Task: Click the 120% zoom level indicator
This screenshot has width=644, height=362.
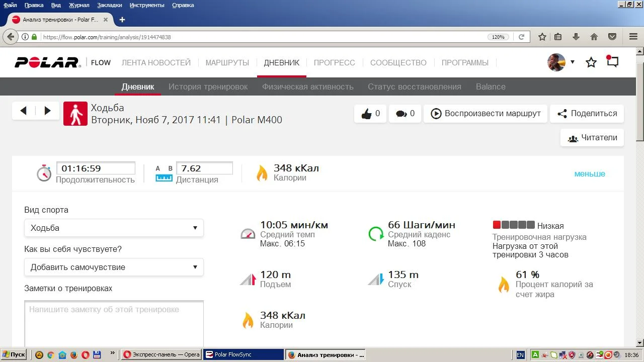Action: (x=498, y=37)
